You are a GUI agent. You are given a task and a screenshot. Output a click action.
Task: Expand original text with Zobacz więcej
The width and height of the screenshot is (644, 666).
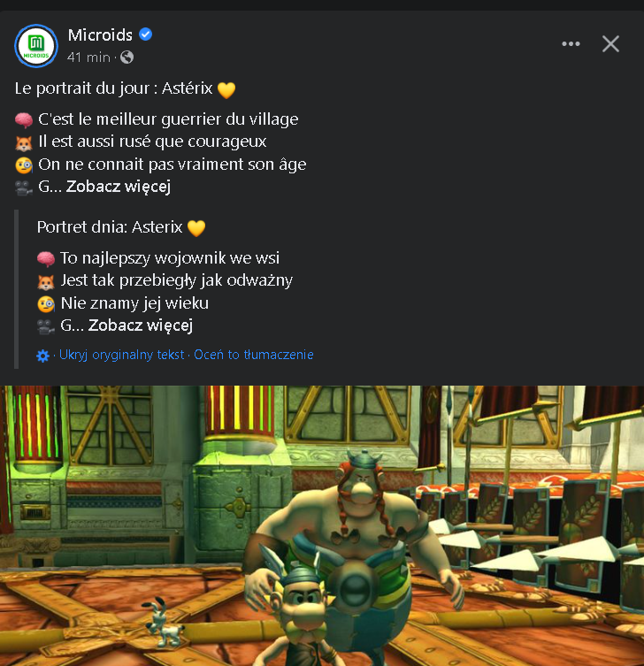point(119,187)
